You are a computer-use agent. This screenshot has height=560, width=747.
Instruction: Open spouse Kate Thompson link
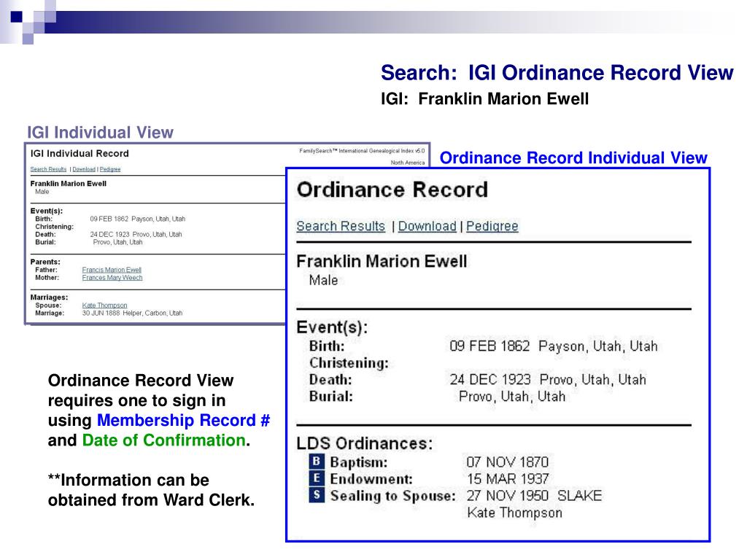[104, 306]
